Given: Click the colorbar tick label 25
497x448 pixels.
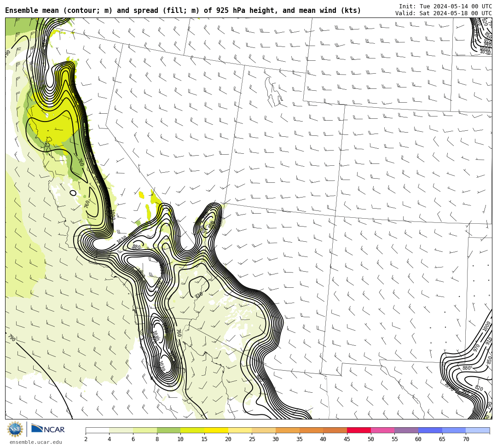Looking at the screenshot, I should coord(252,439).
